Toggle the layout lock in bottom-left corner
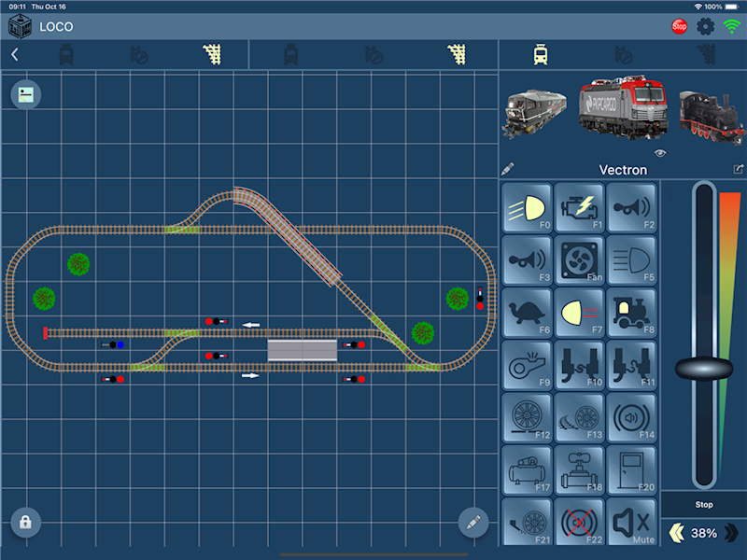Viewport: 747px width, 560px height. click(25, 522)
